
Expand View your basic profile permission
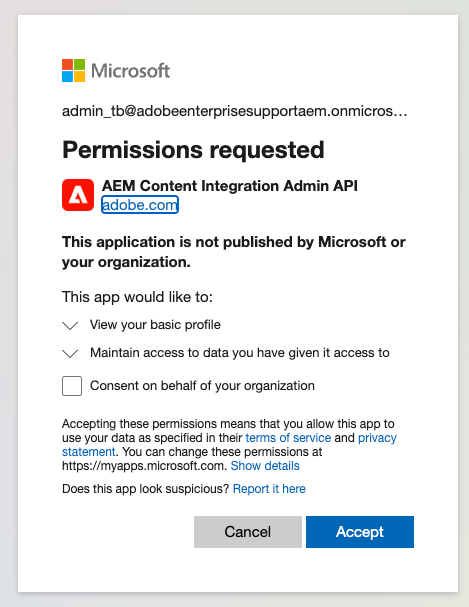pyautogui.click(x=70, y=325)
